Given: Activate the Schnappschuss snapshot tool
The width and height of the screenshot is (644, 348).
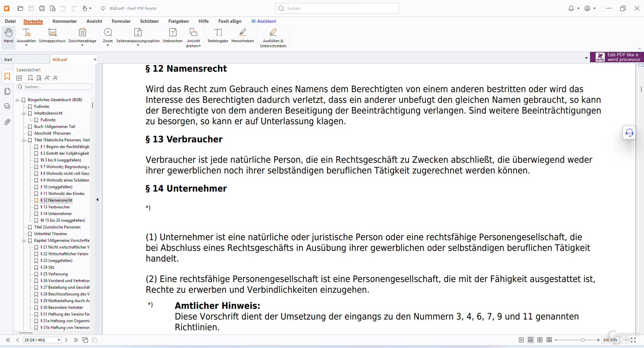Looking at the screenshot, I should 52,36.
